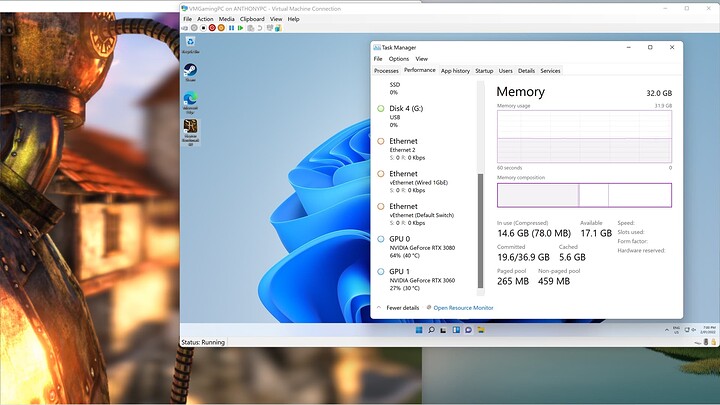This screenshot has height=405, width=720.
Task: Switch to the Startup tab
Action: tap(484, 71)
